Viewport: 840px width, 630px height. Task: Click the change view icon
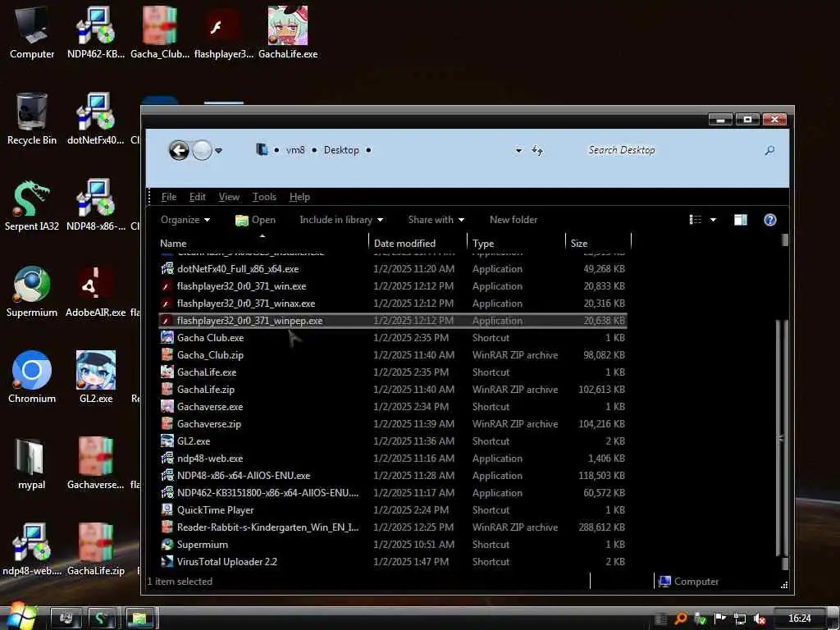[x=696, y=220]
